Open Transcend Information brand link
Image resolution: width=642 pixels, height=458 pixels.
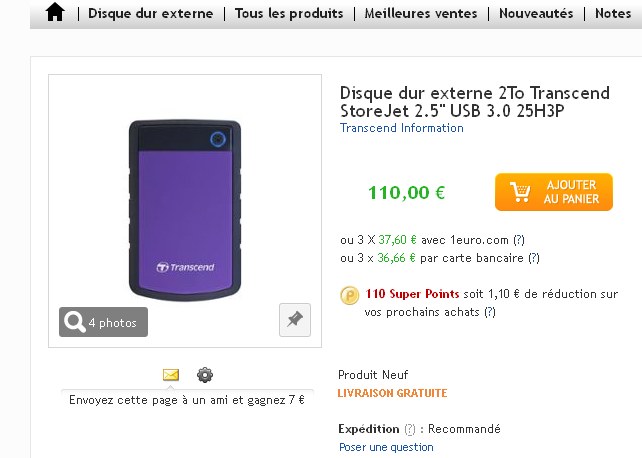pyautogui.click(x=402, y=128)
